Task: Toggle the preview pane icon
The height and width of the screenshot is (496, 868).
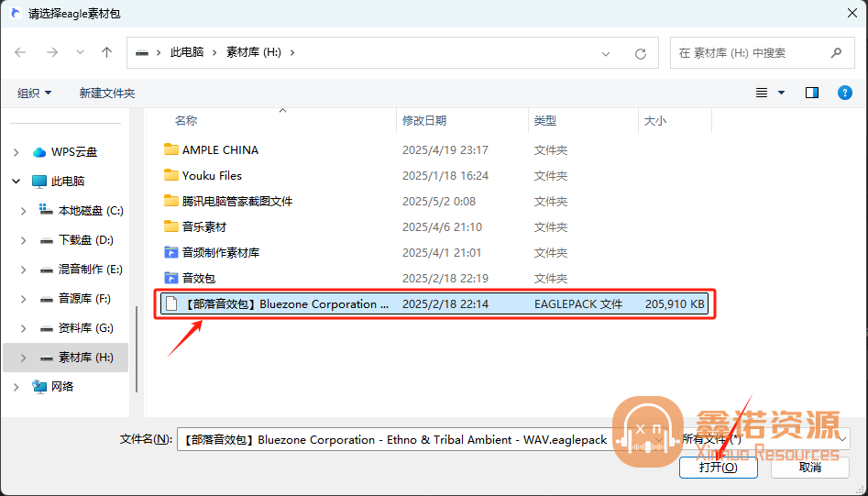Action: 811,93
